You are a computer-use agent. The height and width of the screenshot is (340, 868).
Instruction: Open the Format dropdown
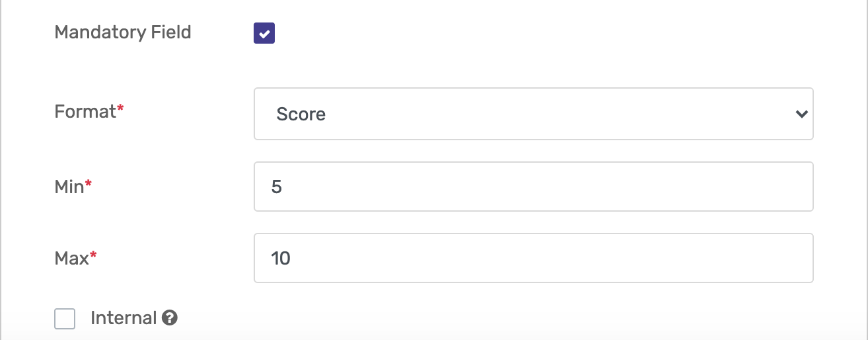(533, 114)
